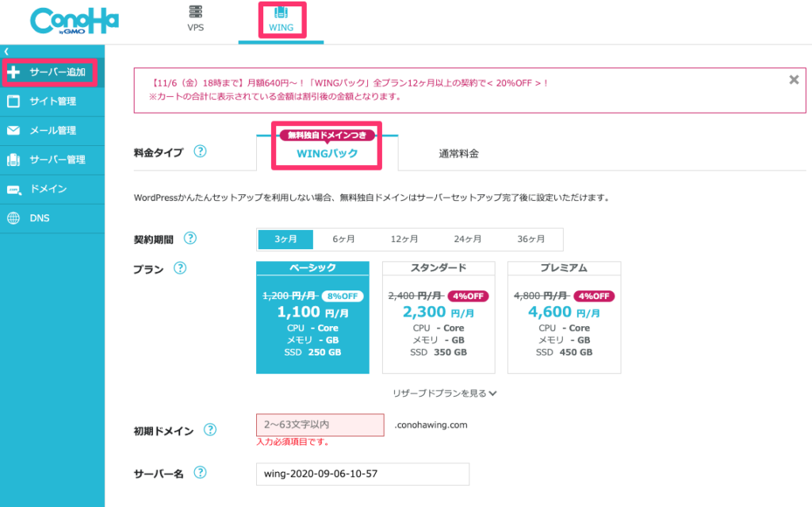Open DNS in the sidebar

(52, 218)
